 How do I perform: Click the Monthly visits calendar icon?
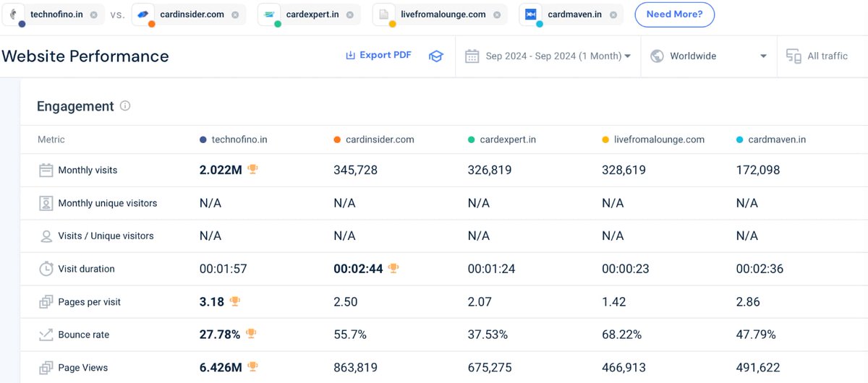[46, 171]
